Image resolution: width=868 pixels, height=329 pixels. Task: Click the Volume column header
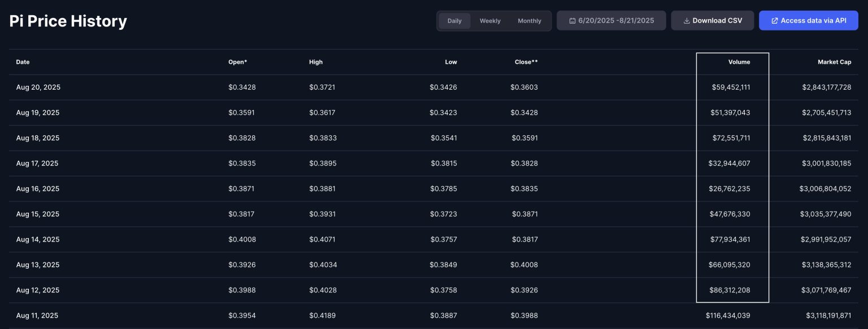pos(739,62)
